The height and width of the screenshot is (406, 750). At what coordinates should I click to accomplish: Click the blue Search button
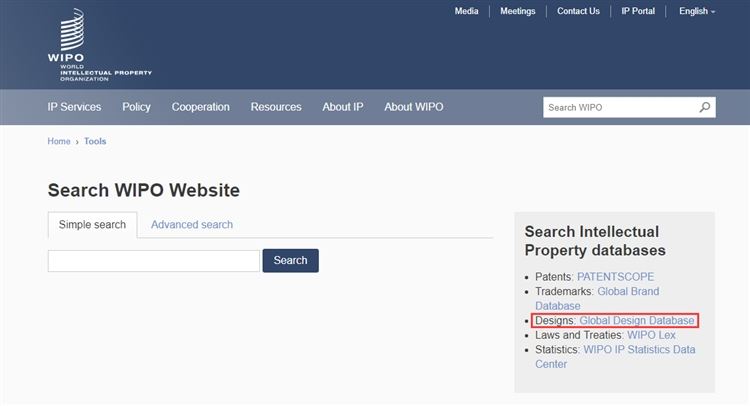tap(290, 261)
